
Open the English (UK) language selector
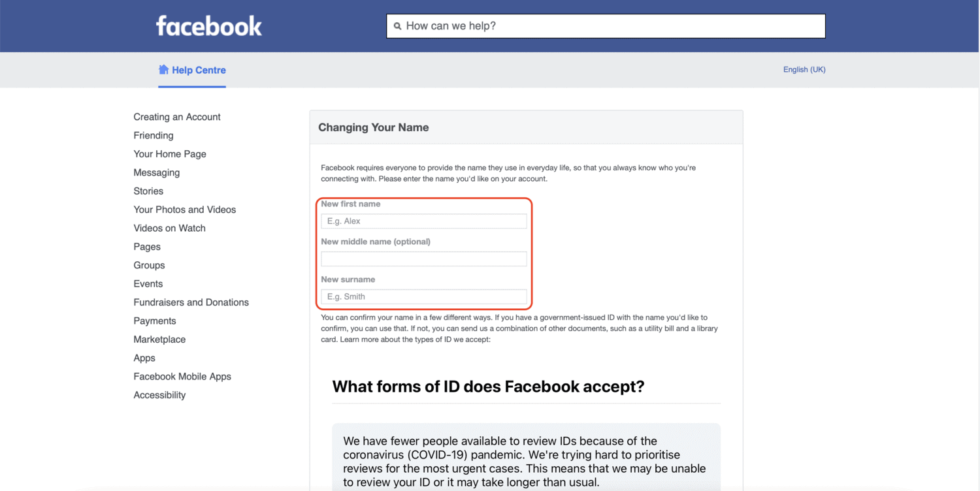click(x=804, y=69)
